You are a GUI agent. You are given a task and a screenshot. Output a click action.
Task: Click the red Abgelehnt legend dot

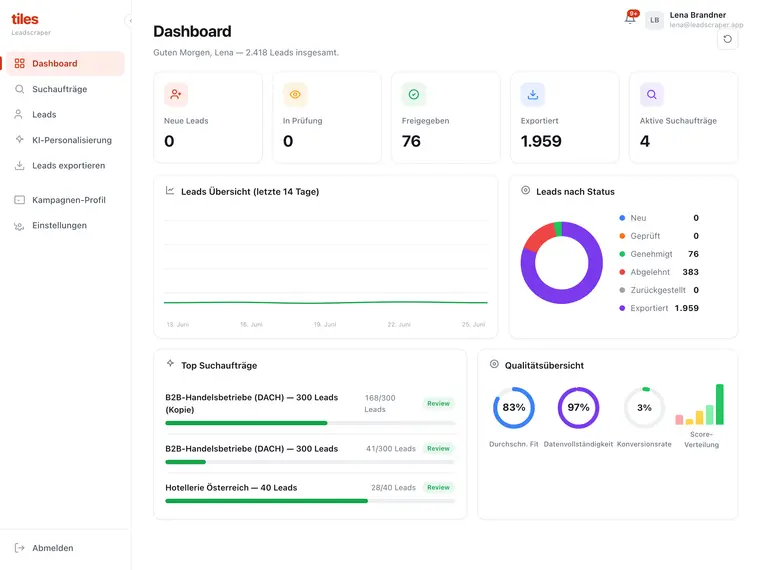(x=622, y=272)
